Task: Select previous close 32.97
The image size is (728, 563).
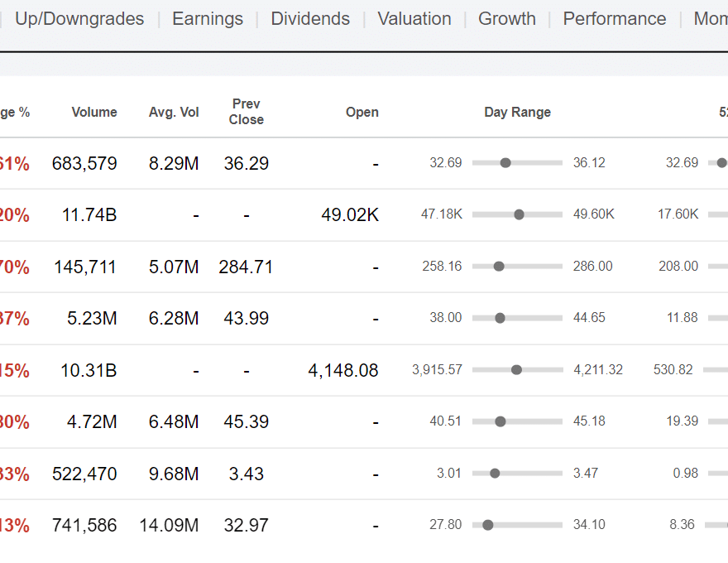Action: click(246, 526)
